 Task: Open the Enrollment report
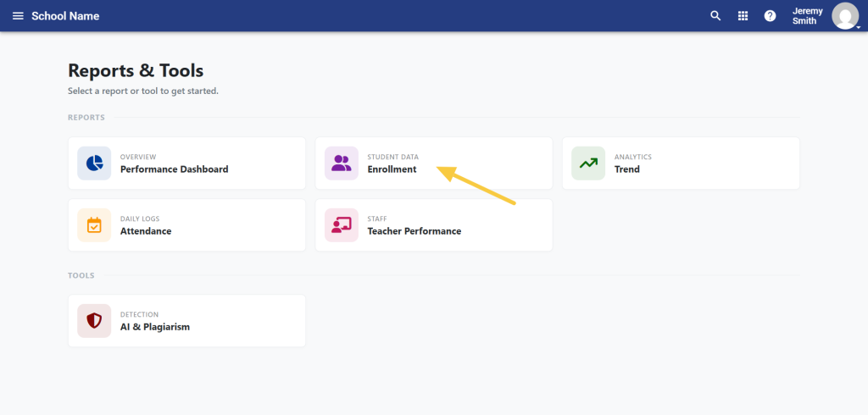(434, 163)
